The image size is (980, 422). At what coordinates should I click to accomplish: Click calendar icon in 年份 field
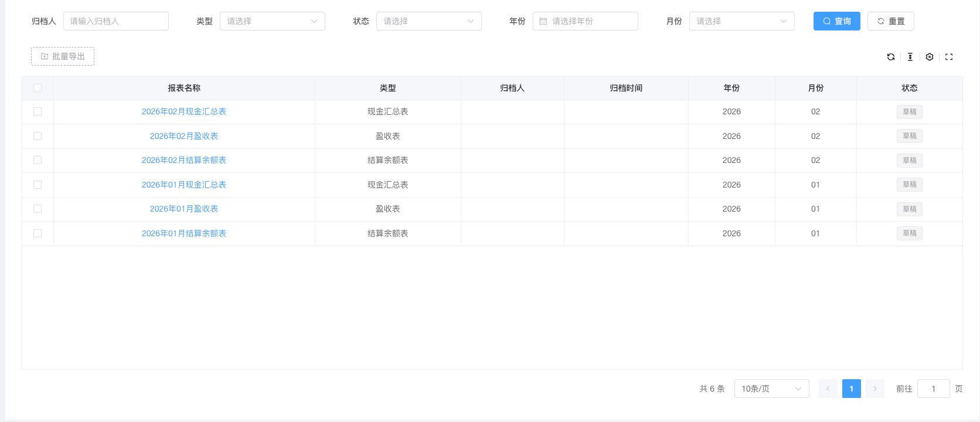click(x=543, y=21)
